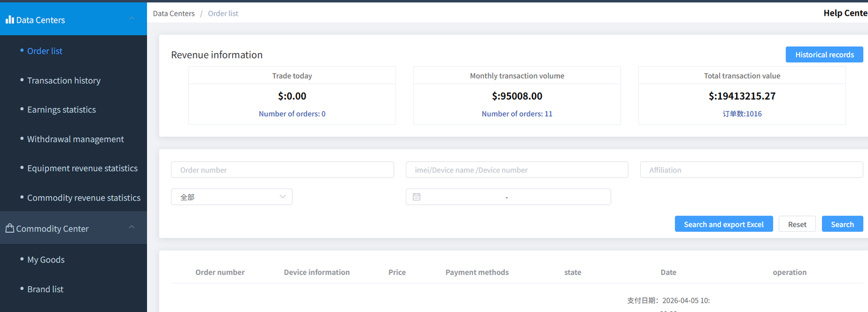
Task: Open Equipment revenue statistics page
Action: (82, 168)
